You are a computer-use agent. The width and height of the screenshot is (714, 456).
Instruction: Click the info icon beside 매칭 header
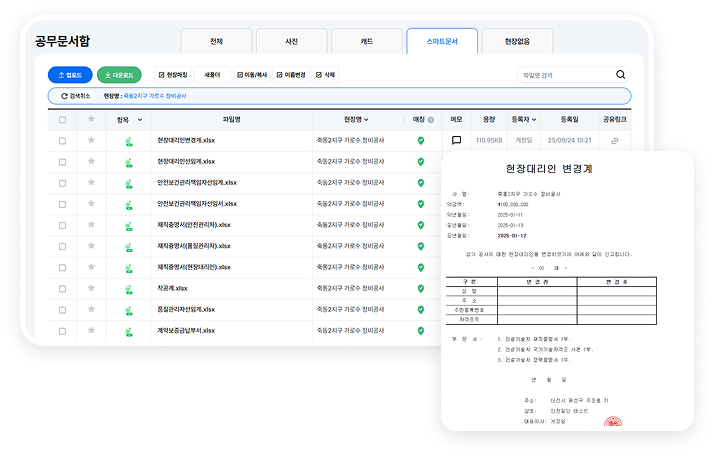[x=431, y=119]
